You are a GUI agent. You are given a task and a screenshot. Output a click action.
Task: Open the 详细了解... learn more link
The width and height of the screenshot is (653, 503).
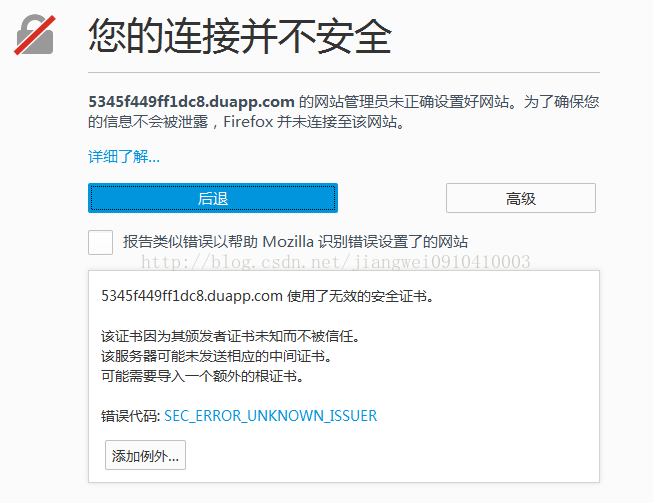[x=124, y=157]
